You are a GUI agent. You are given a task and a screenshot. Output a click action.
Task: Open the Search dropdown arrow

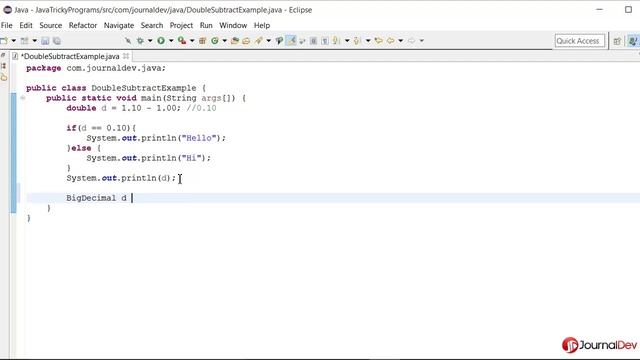268,41
